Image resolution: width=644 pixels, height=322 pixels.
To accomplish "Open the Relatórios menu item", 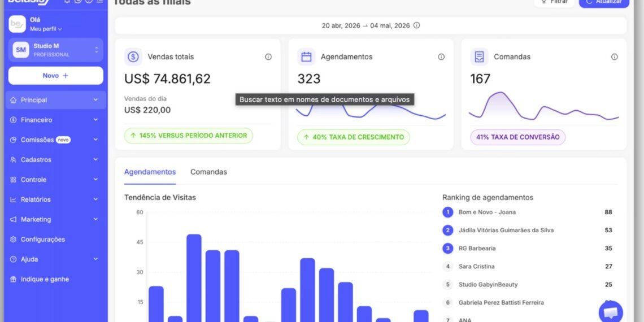I will 55,199.
